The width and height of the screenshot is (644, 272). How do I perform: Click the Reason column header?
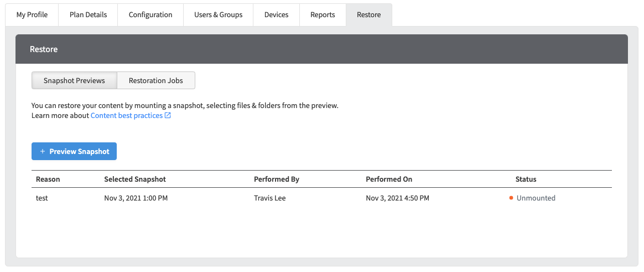(48, 179)
